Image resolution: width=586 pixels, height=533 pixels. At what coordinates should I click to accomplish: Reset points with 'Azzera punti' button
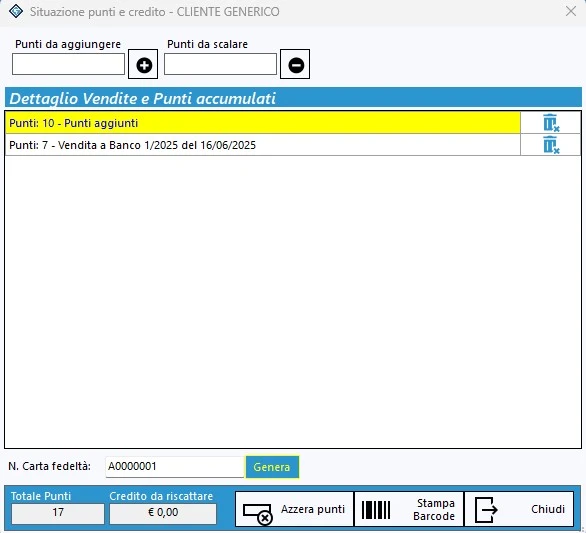click(294, 509)
